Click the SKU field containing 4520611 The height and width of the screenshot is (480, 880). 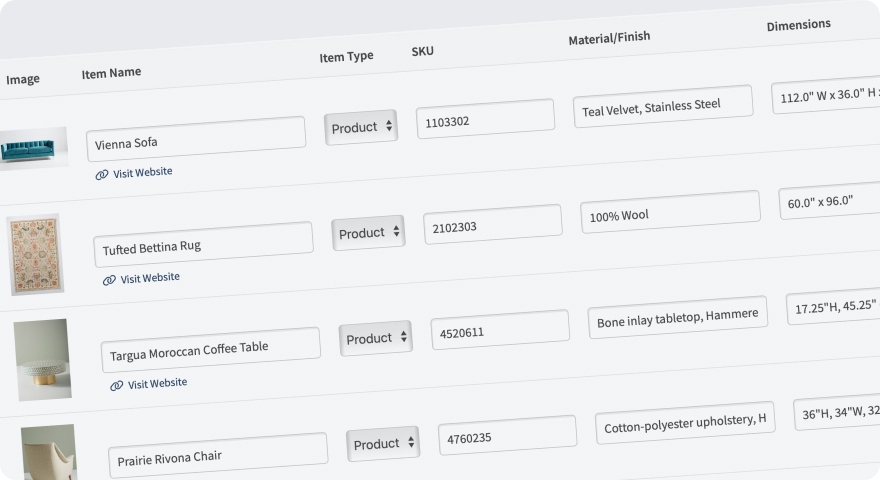(x=499, y=330)
